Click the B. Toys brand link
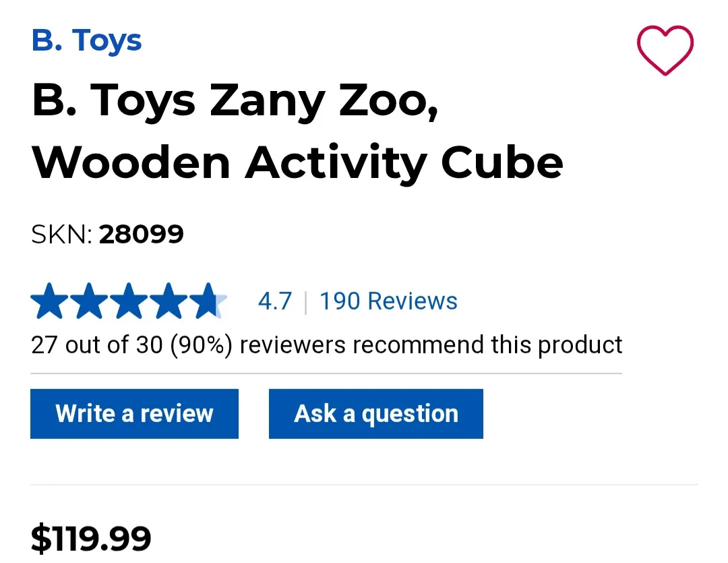The width and height of the screenshot is (728, 563). click(87, 40)
